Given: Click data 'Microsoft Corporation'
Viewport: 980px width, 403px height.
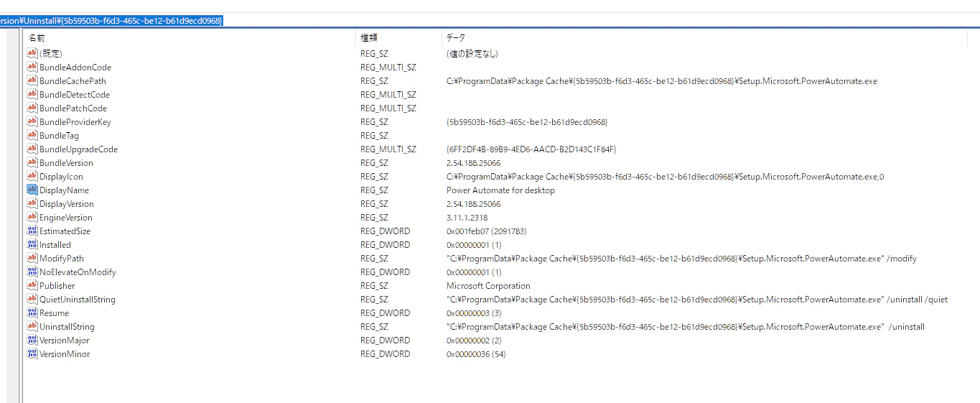Looking at the screenshot, I should (488, 286).
